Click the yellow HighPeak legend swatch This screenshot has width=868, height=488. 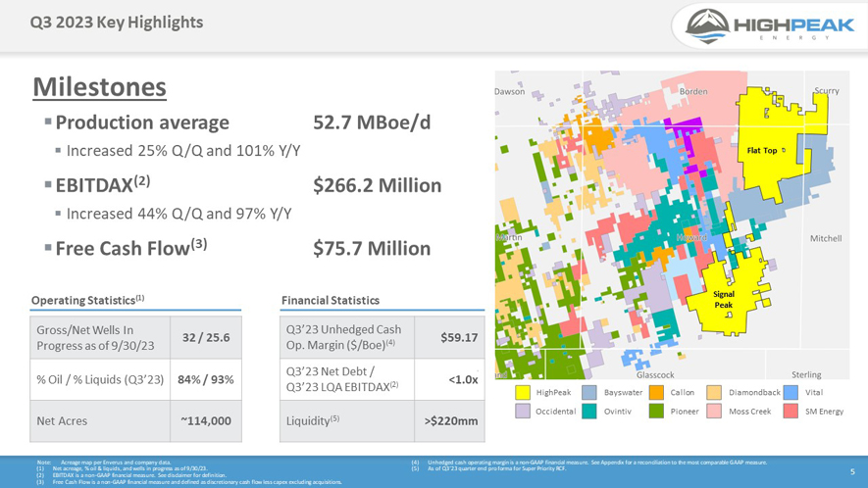[523, 392]
